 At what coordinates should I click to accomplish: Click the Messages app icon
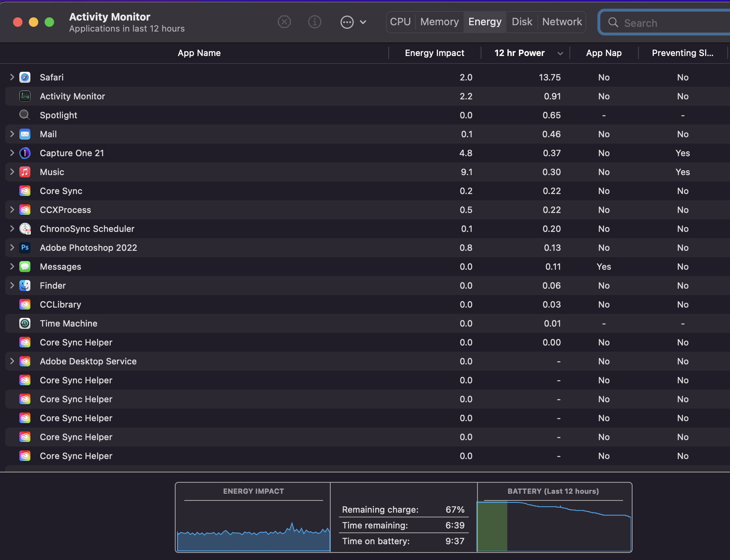tap(25, 267)
